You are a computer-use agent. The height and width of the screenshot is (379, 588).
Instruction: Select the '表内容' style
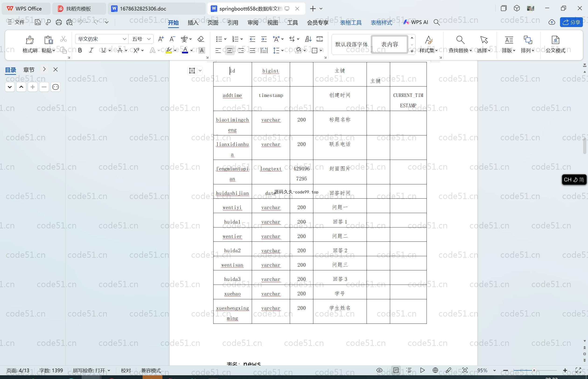389,44
